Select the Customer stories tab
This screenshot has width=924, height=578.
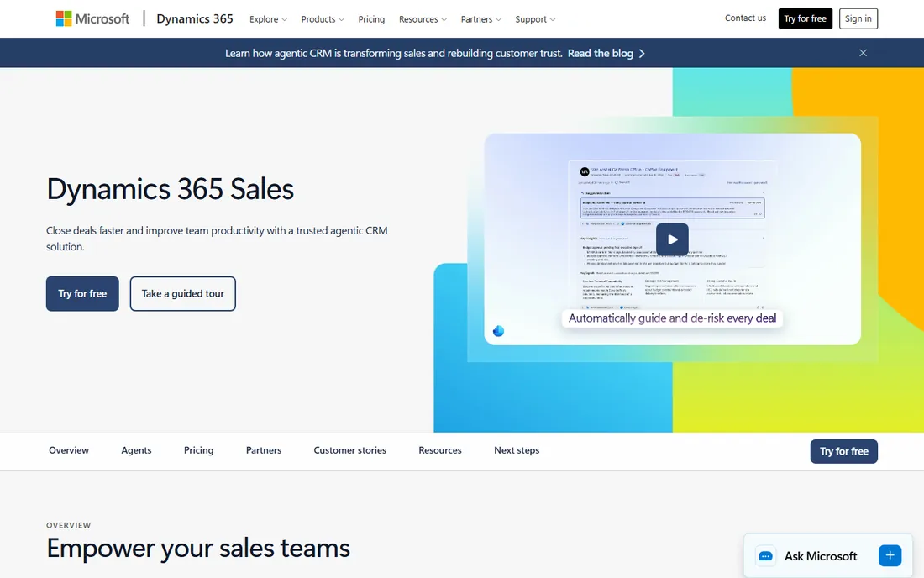click(350, 450)
